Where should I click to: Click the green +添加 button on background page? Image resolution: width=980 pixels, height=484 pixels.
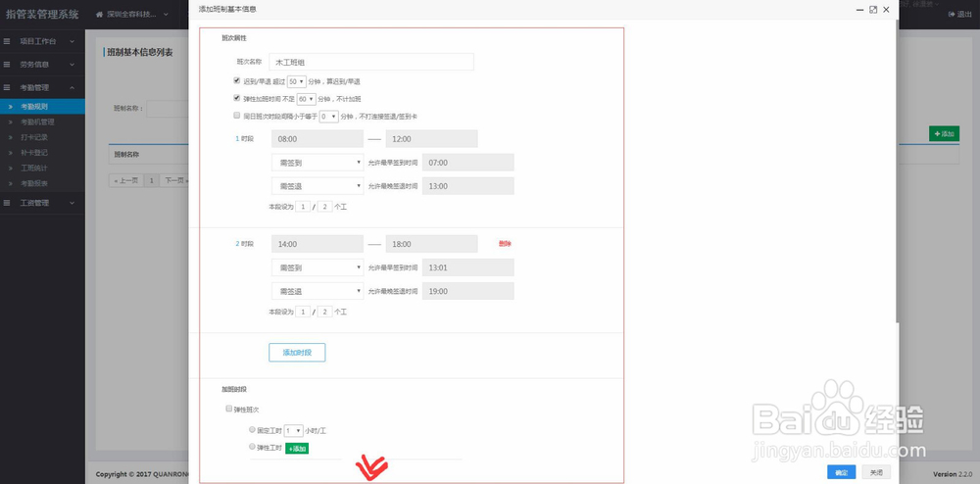point(944,133)
